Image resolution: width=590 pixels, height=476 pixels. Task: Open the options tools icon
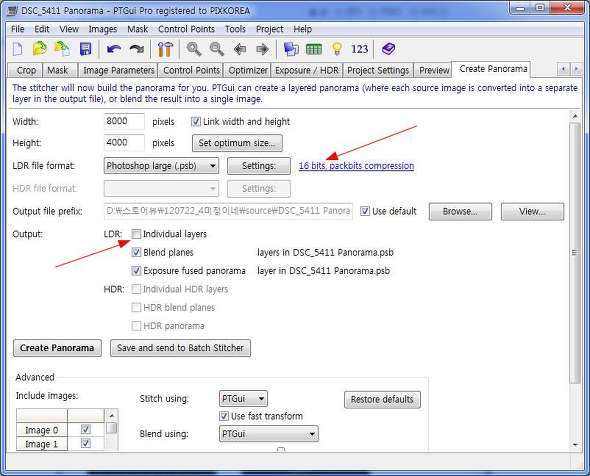165,49
